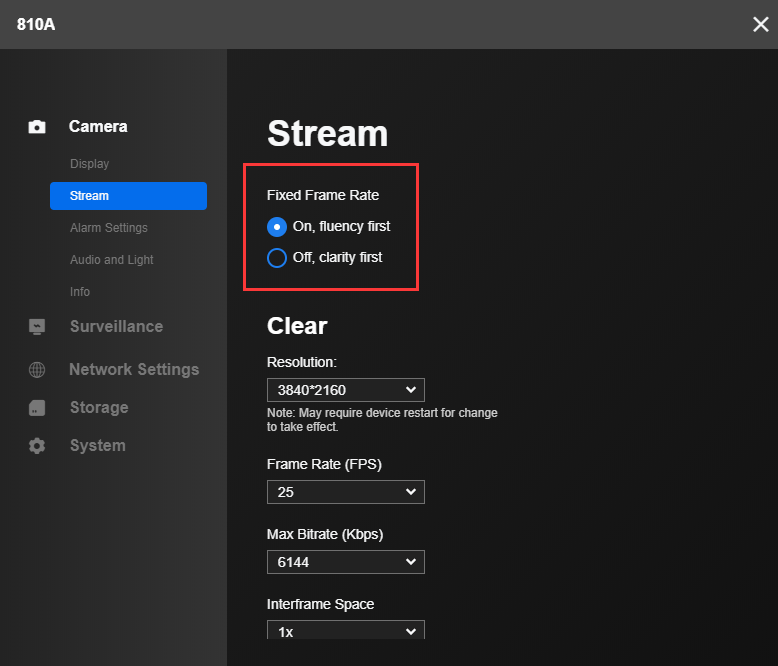Screen dimensions: 778x666
Task: Open the Interframe Space dropdown
Action: pyautogui.click(x=345, y=630)
